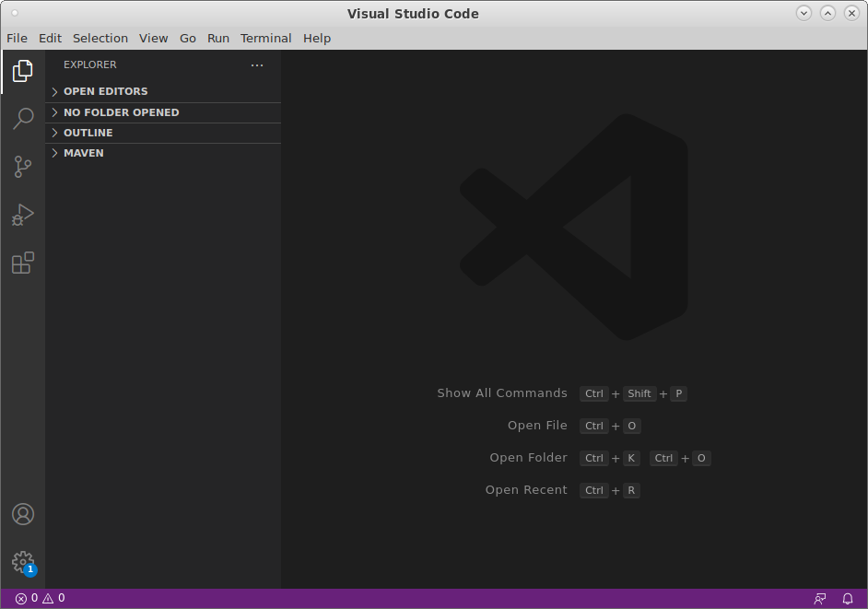Viewport: 868px width, 609px height.
Task: Open the Source Control view icon
Action: pyautogui.click(x=23, y=167)
